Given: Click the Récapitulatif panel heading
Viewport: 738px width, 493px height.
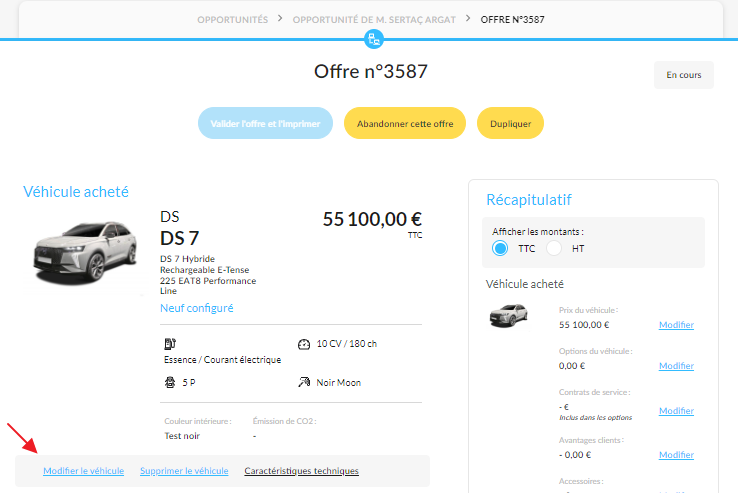Looking at the screenshot, I should click(529, 200).
